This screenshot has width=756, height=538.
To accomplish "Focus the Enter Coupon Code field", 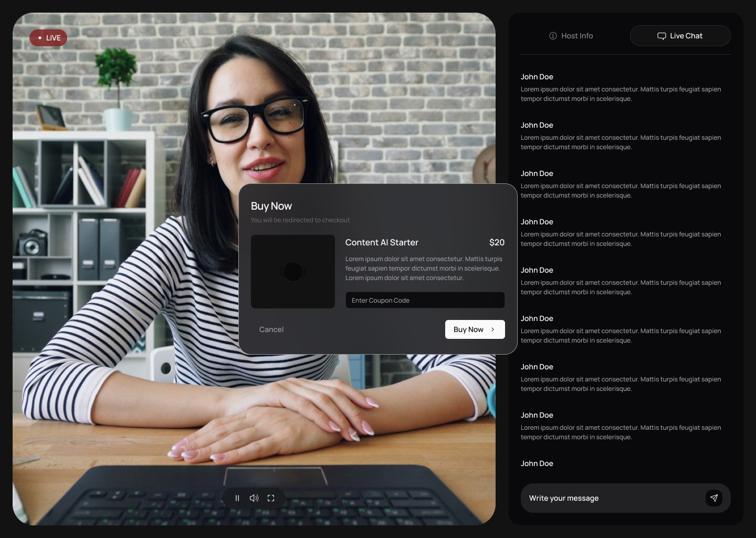I will (425, 301).
